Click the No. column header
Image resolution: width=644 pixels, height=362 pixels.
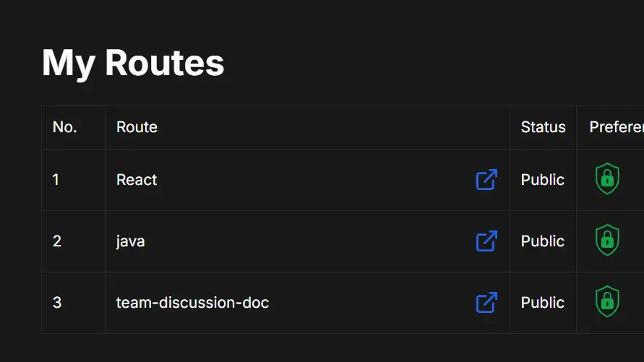coord(64,127)
